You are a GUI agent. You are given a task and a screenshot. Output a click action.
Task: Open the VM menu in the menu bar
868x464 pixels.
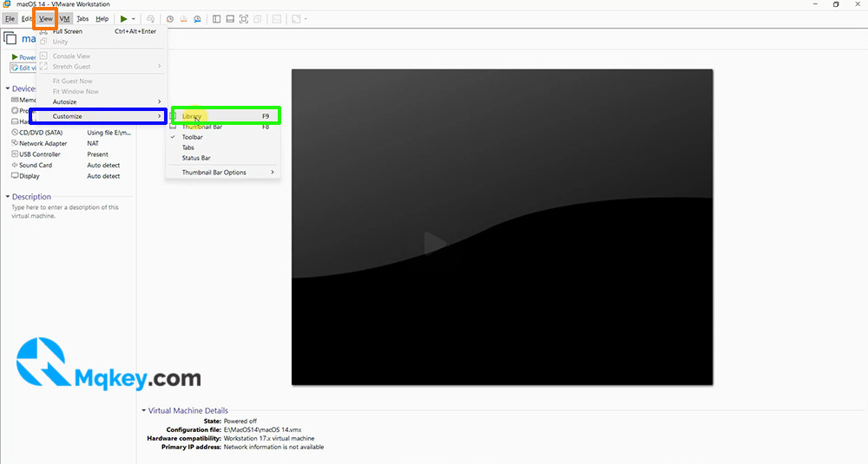[65, 19]
